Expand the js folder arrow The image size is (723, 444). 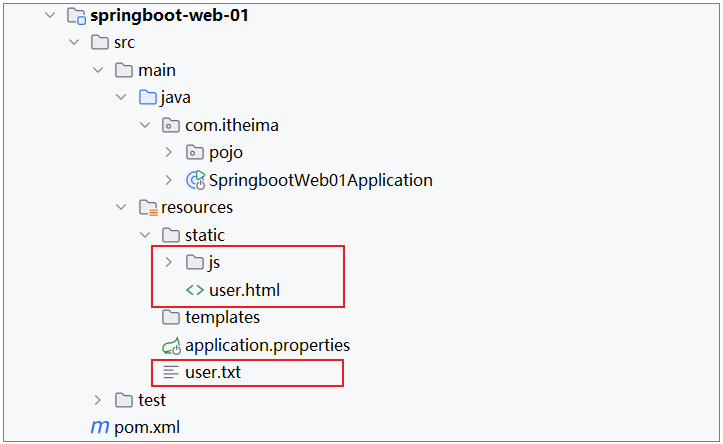click(168, 263)
